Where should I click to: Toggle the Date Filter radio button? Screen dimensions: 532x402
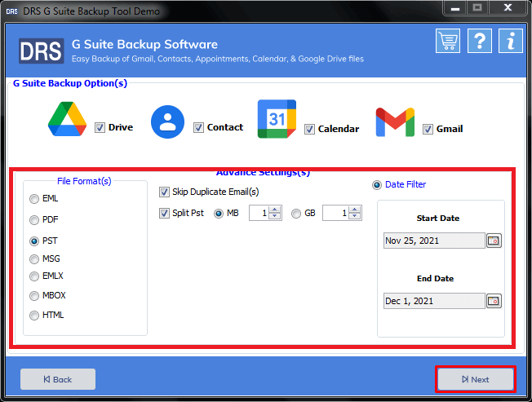pos(377,185)
